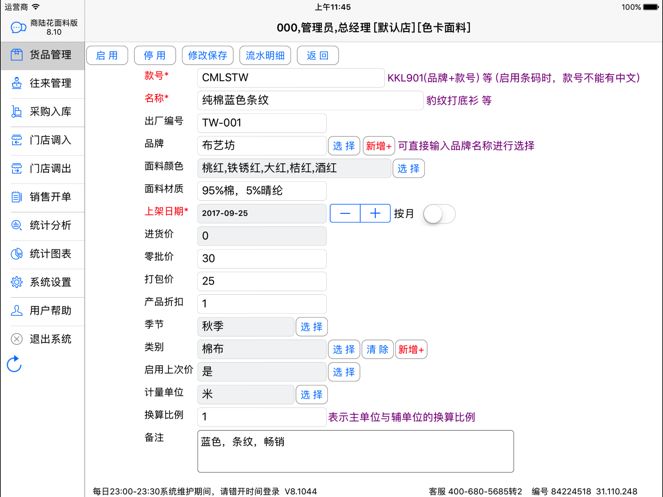Tap the battery indicator icon
Screen dimensions: 663x497
[651, 7]
